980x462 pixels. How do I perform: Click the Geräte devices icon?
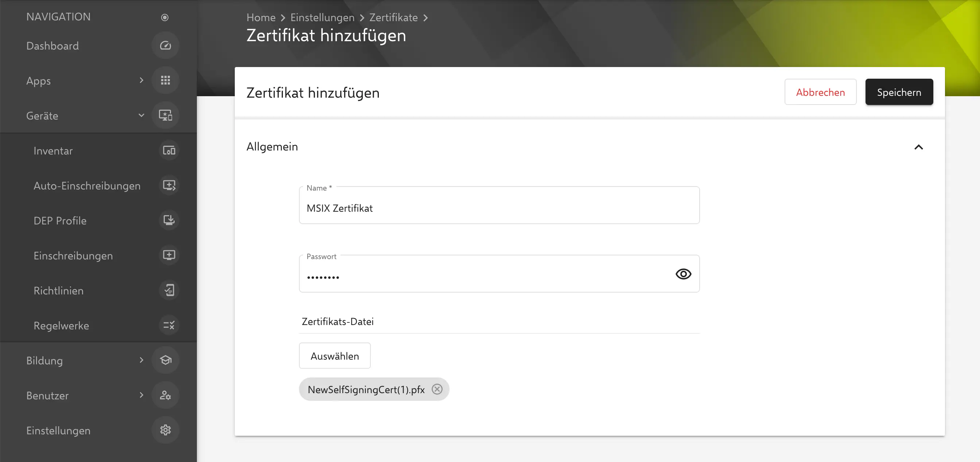coord(165,115)
